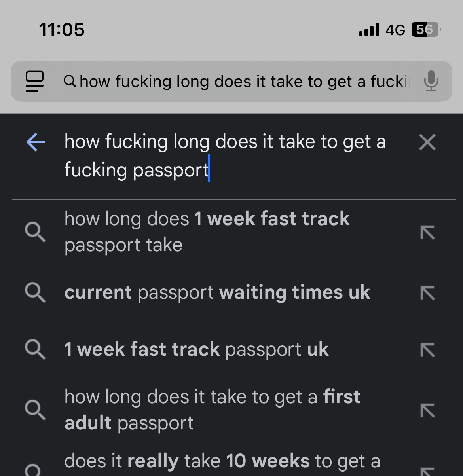Insert 'current passport waiting times uk' via arrow icon
463x476 pixels.
tap(427, 293)
